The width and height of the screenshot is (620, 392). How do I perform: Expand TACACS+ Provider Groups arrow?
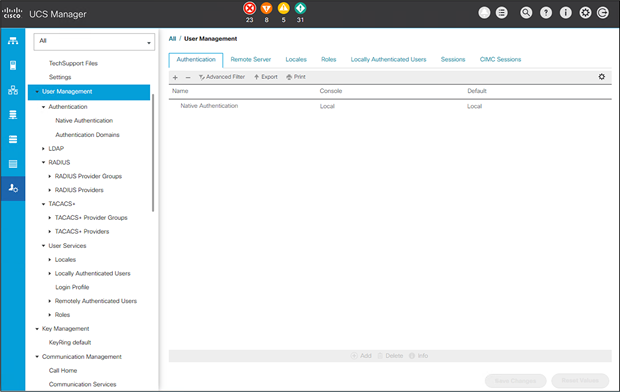(50, 218)
